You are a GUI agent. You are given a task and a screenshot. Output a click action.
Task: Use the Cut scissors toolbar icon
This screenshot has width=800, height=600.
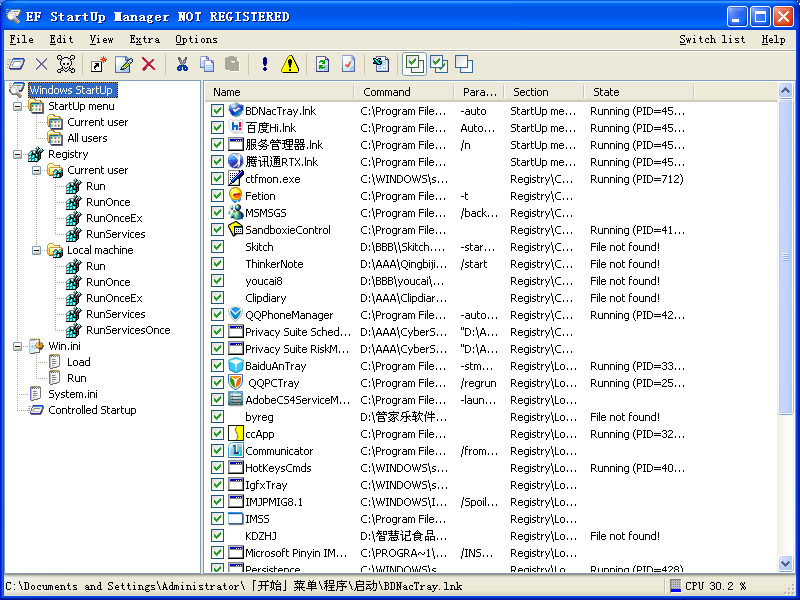coord(183,63)
